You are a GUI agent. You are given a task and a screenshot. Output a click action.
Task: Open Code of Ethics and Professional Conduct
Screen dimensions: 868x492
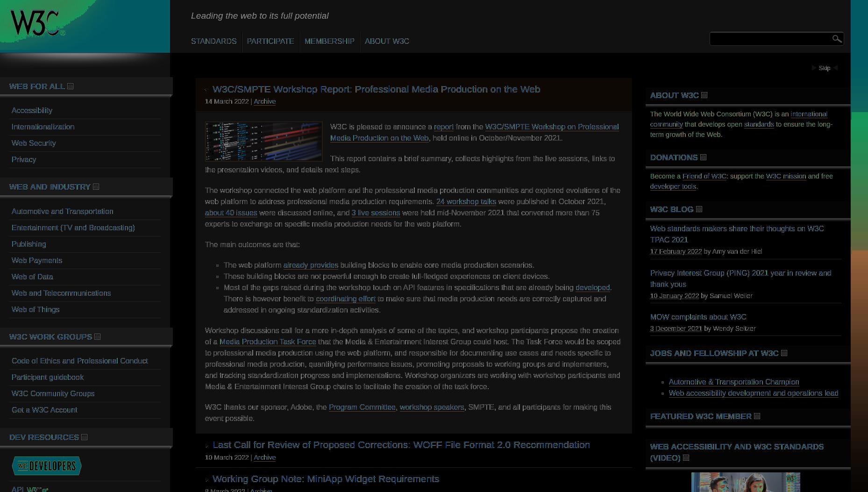tap(79, 361)
